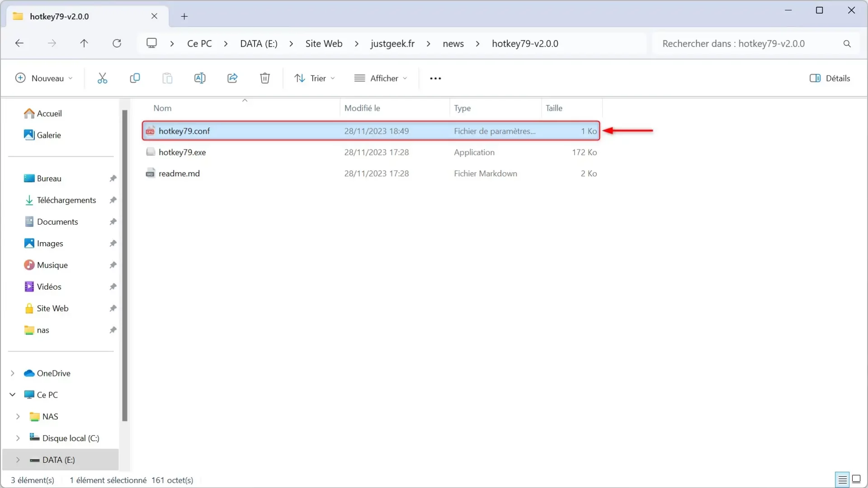Screen dimensions: 868x488
Task: Select the hotkey79-v2.0.0 window tab
Action: tap(87, 17)
